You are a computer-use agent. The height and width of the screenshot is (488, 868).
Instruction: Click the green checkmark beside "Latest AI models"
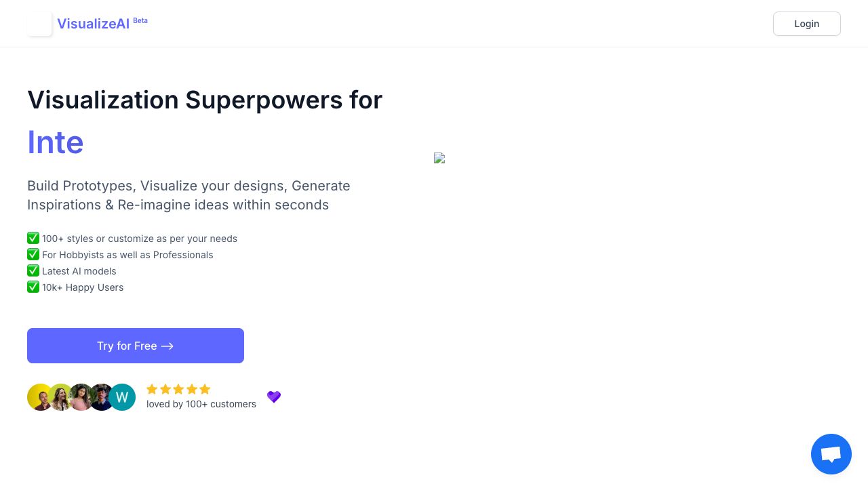33,270
